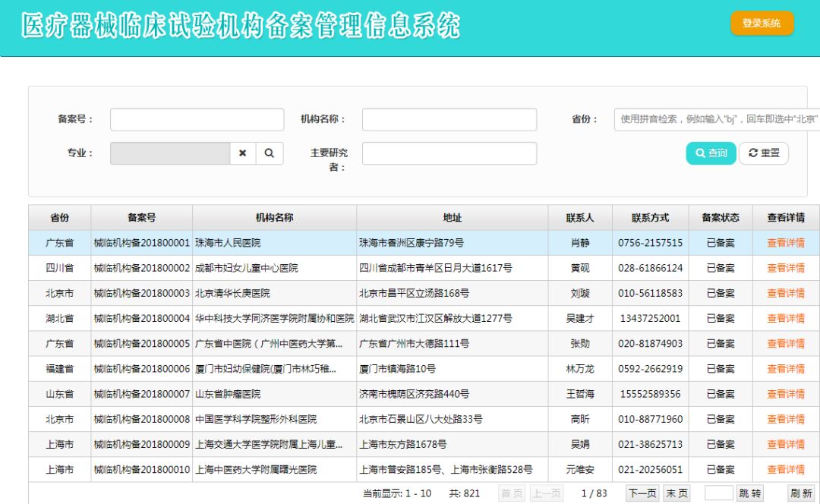The height and width of the screenshot is (504, 820).
Task: Focus the 备案号 input field
Action: (x=197, y=119)
